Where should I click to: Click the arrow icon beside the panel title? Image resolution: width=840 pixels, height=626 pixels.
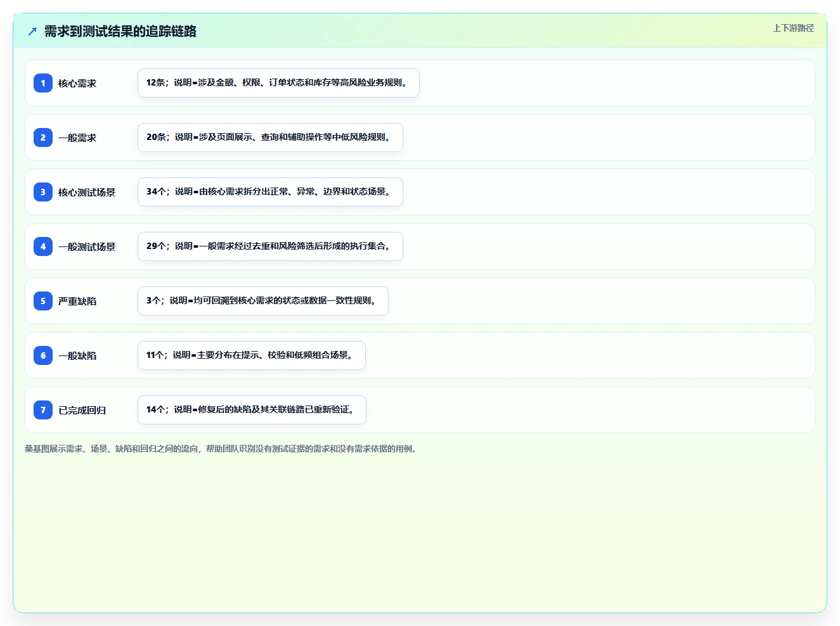[32, 31]
